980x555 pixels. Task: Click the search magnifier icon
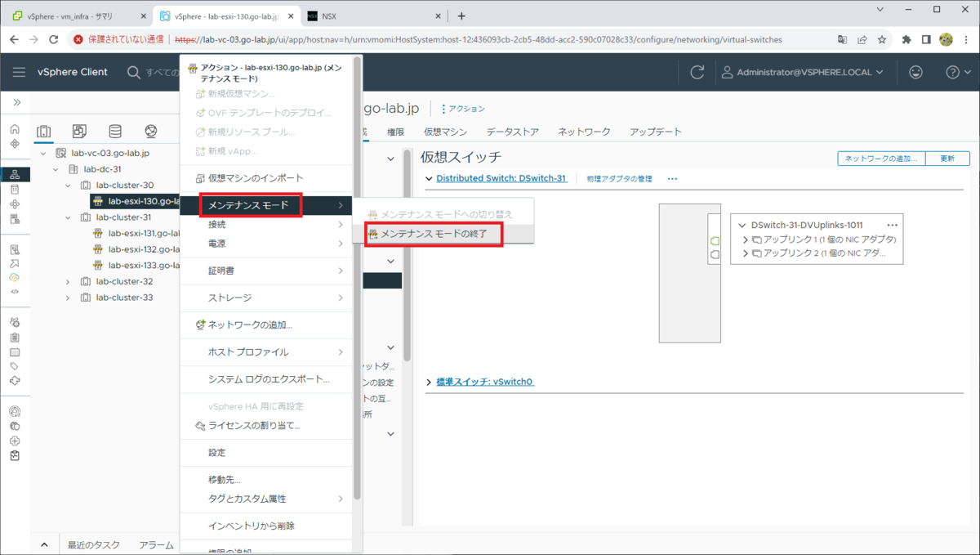point(134,72)
